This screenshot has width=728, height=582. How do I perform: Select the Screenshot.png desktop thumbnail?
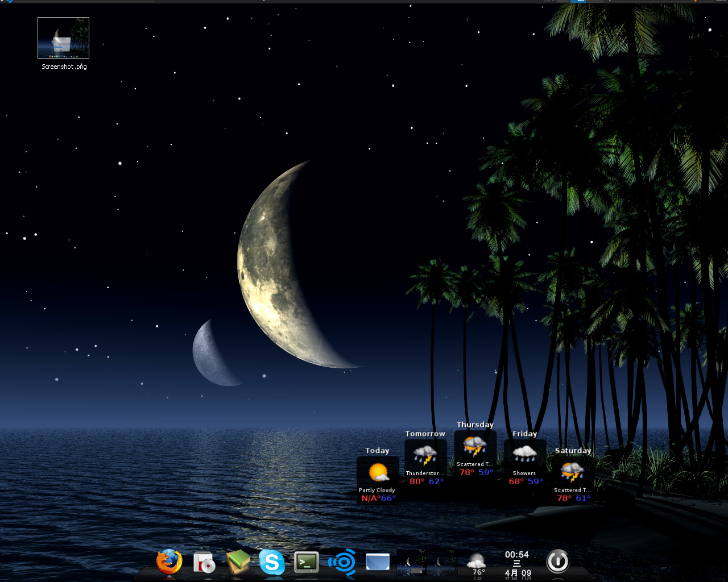(63, 38)
